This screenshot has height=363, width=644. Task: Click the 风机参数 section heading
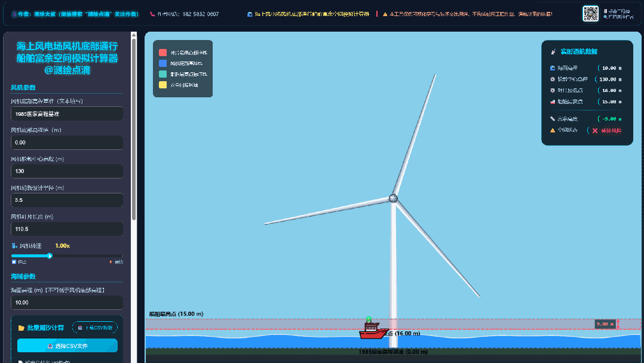coord(23,87)
